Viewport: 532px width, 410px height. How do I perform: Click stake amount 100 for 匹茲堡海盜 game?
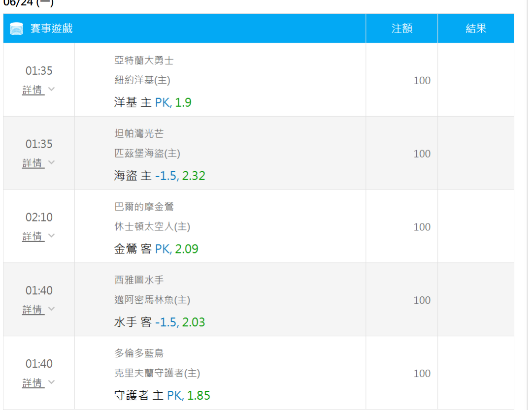[x=422, y=154]
